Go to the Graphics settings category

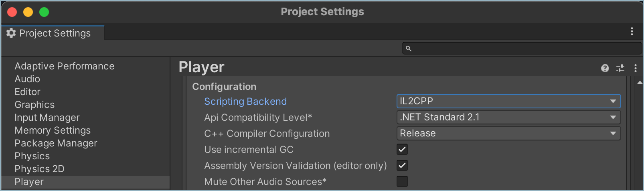(x=34, y=105)
